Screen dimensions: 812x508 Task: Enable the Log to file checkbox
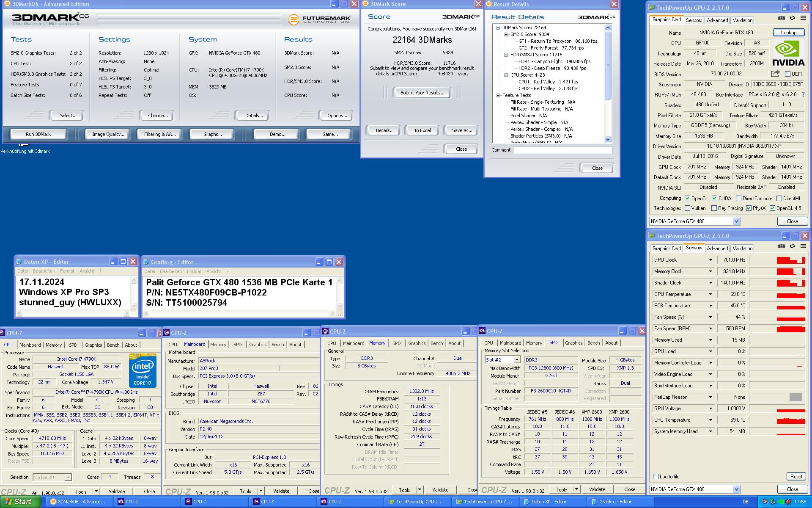coord(656,477)
